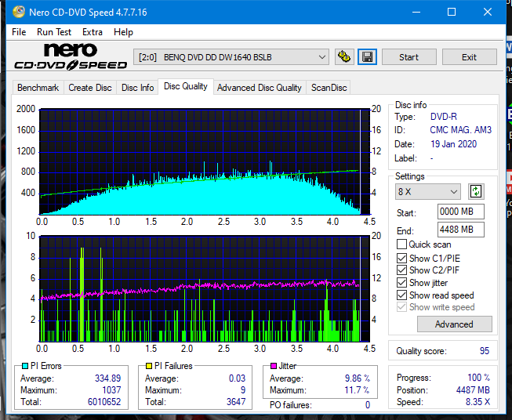This screenshot has height=420, width=512.
Task: Click PI Errors maximum 1037
Action: (111, 390)
